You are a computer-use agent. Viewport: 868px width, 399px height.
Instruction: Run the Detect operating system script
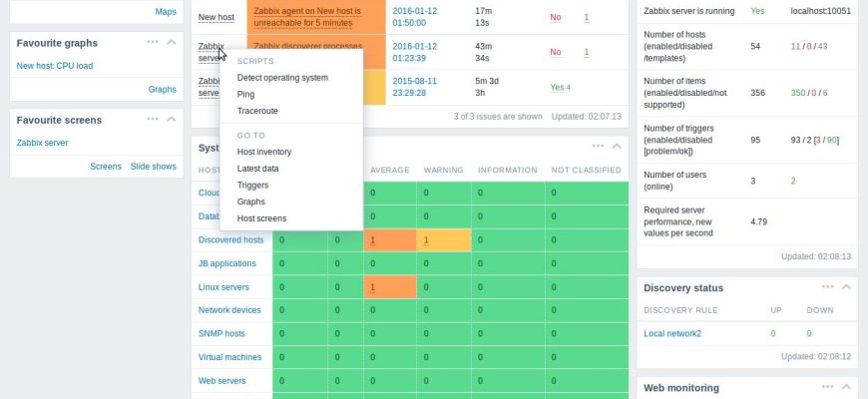coord(282,78)
